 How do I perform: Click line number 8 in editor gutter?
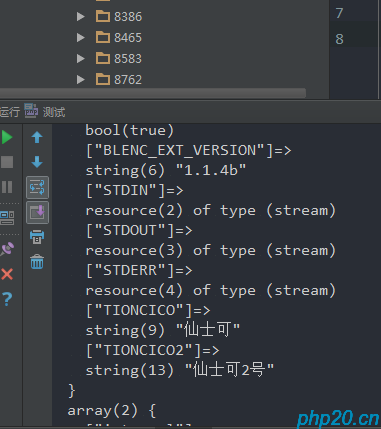click(339, 39)
